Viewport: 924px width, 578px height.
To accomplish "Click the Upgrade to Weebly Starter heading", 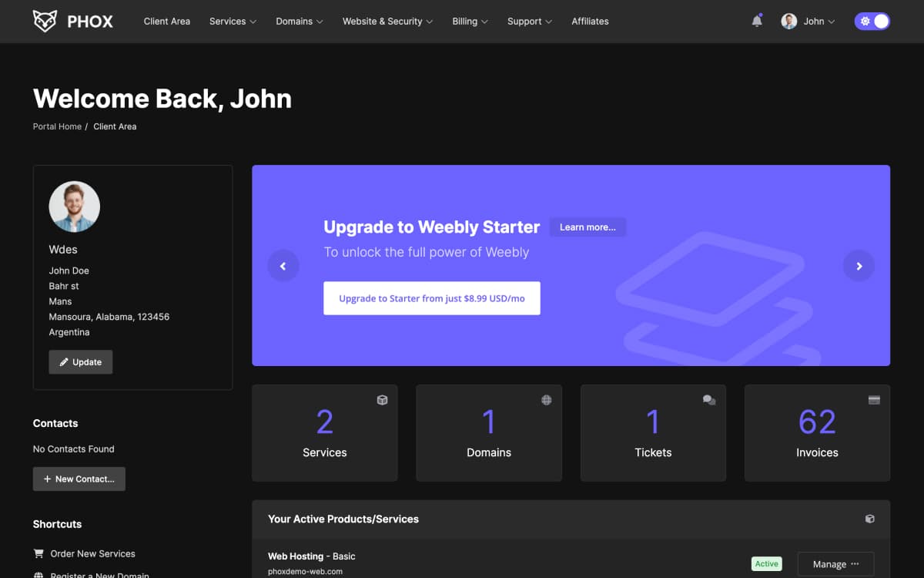I will [x=432, y=227].
